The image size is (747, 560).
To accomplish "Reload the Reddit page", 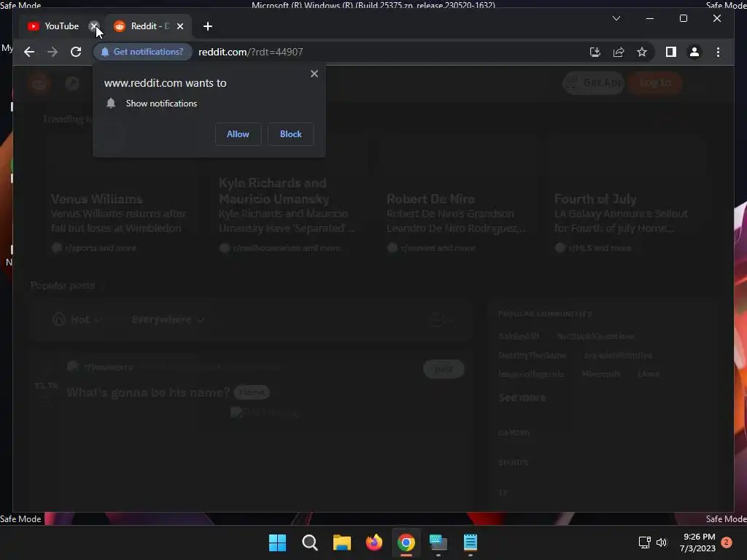I will (x=76, y=52).
